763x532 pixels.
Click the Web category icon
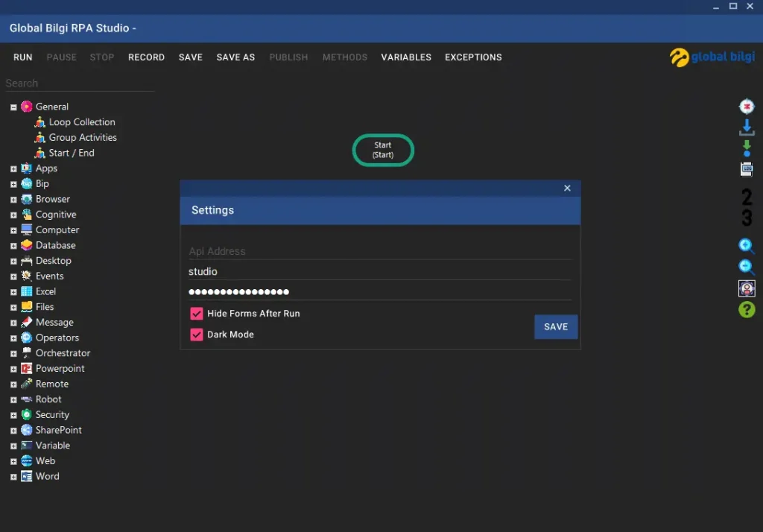point(27,461)
